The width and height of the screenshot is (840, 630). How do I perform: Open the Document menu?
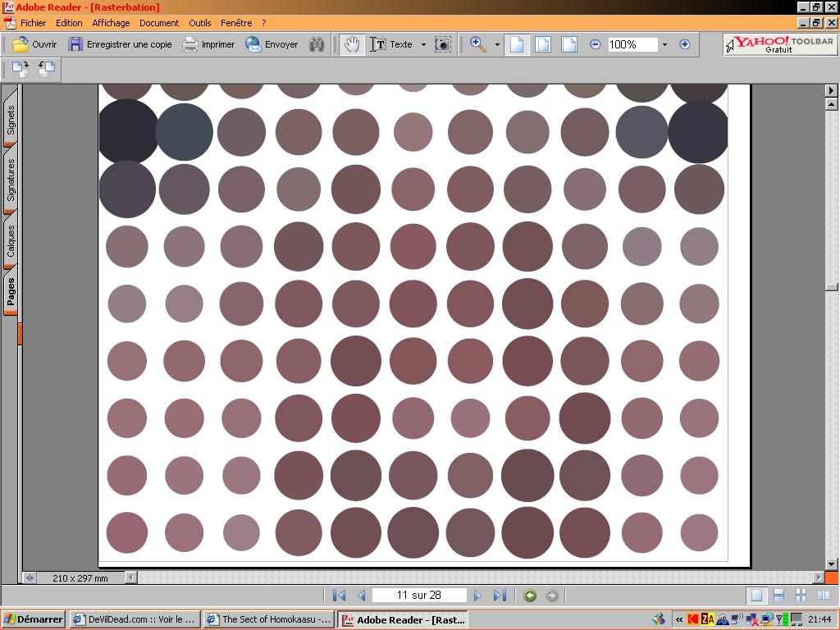(x=159, y=23)
